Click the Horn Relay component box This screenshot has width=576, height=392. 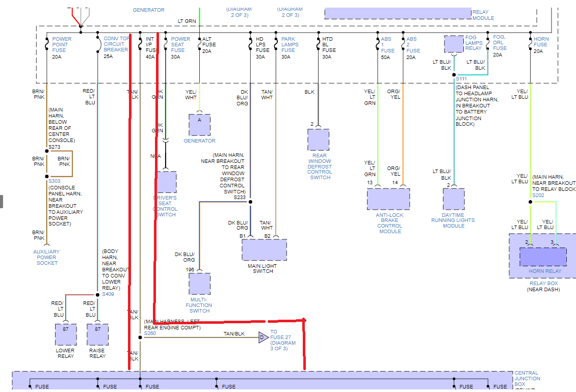click(543, 257)
